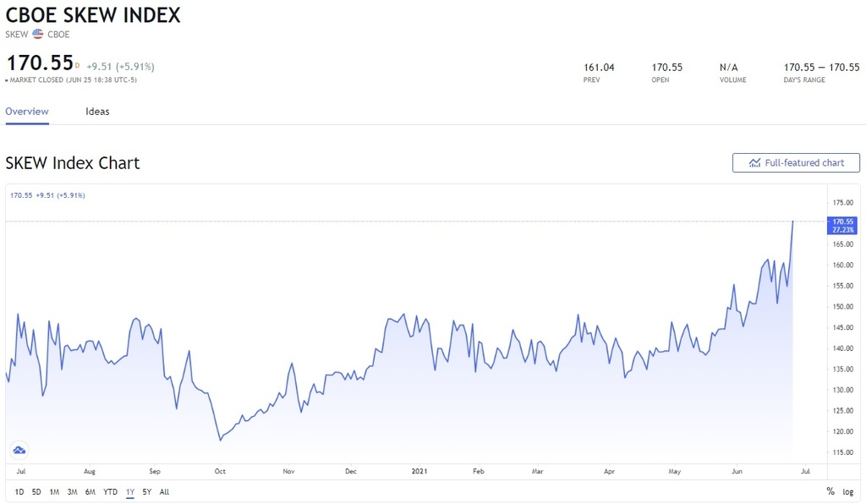This screenshot has width=866, height=504.
Task: Toggle logarithmic scale on the chart
Action: 847,491
